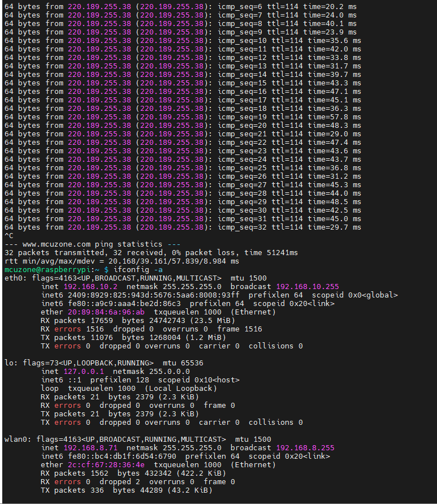The image size is (437, 504).
Task: Click the wlan0 broadcast address 192.168.8.255
Action: point(305,448)
